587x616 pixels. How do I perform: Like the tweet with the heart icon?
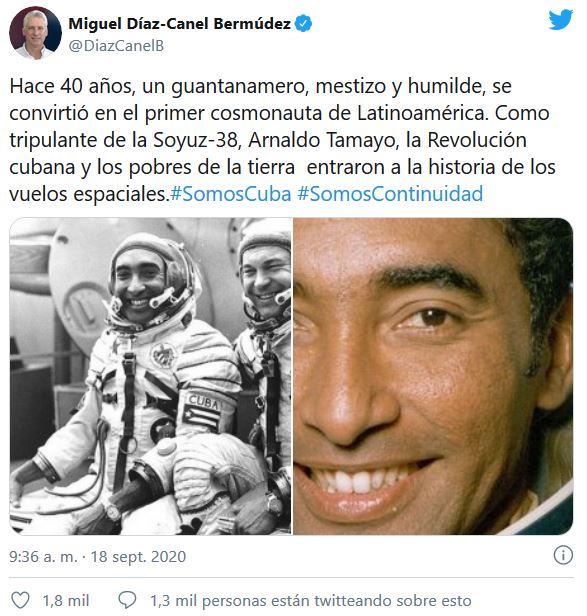pyautogui.click(x=20, y=600)
